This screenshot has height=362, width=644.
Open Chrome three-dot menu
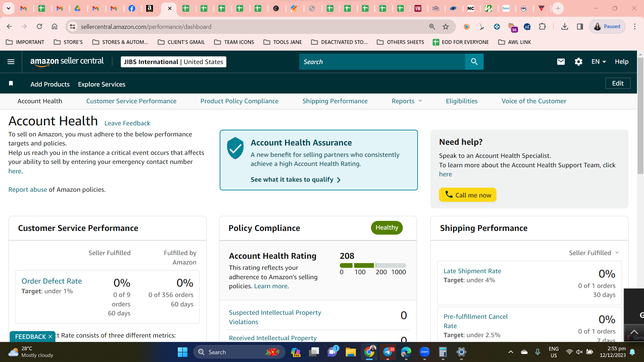[x=635, y=26]
